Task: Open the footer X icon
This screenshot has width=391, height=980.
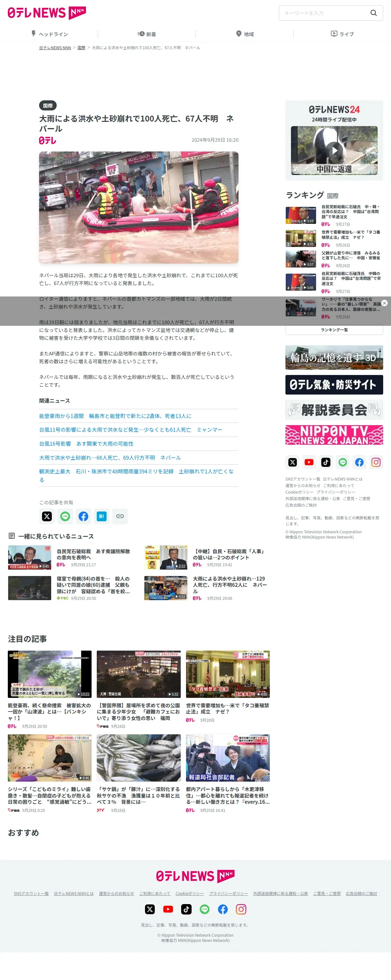Action: (150, 909)
